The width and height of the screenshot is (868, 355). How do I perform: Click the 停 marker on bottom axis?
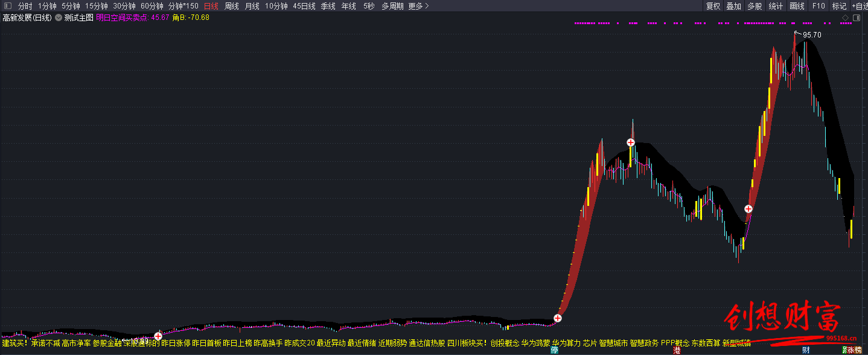555,350
